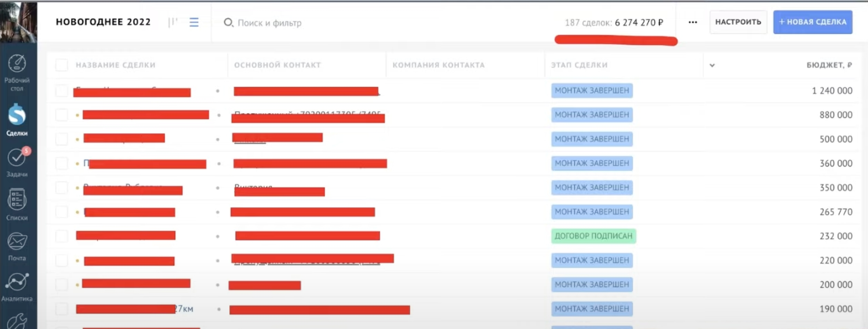The image size is (868, 329).
Task: Click the НАСТРОИТЬ button
Action: [x=738, y=22]
